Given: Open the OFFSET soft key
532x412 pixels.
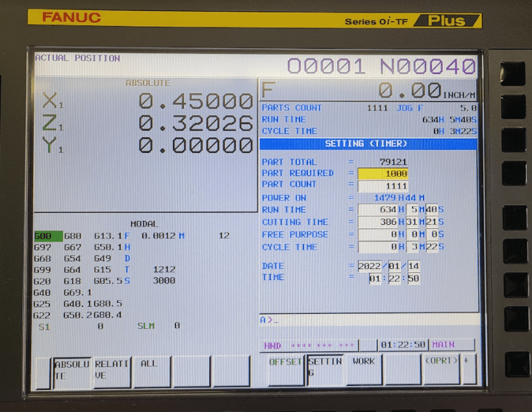Looking at the screenshot, I should tap(285, 370).
